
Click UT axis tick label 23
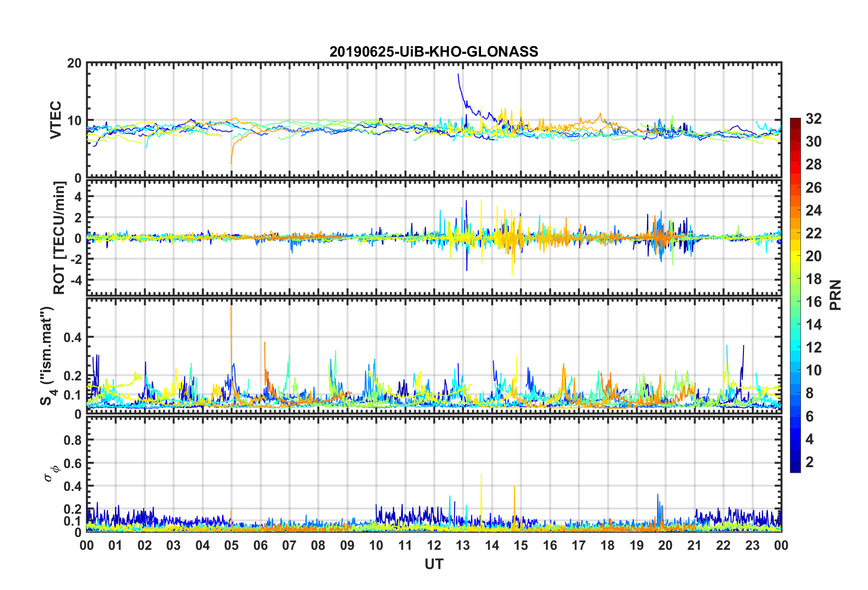pos(753,545)
